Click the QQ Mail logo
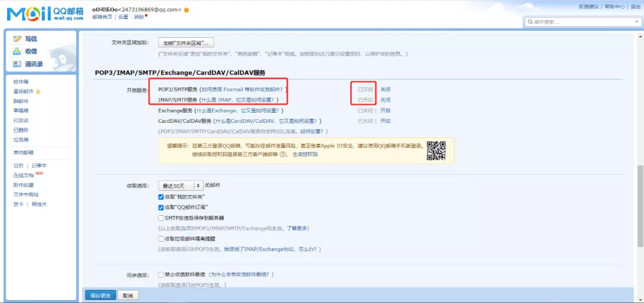The image size is (644, 303). click(45, 14)
